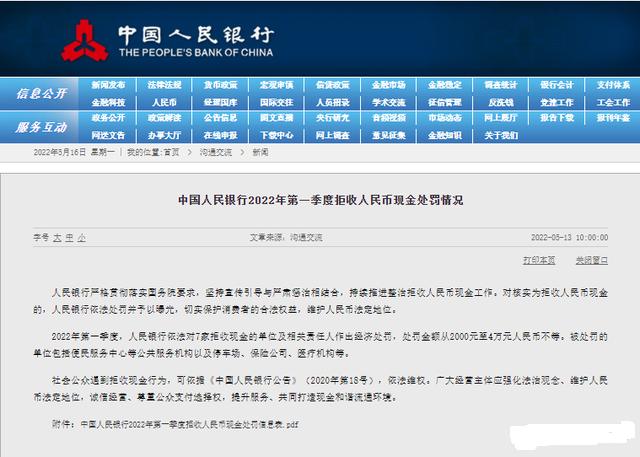Click the 新闻 breadcrumb link
The image size is (640, 457).
pos(260,153)
